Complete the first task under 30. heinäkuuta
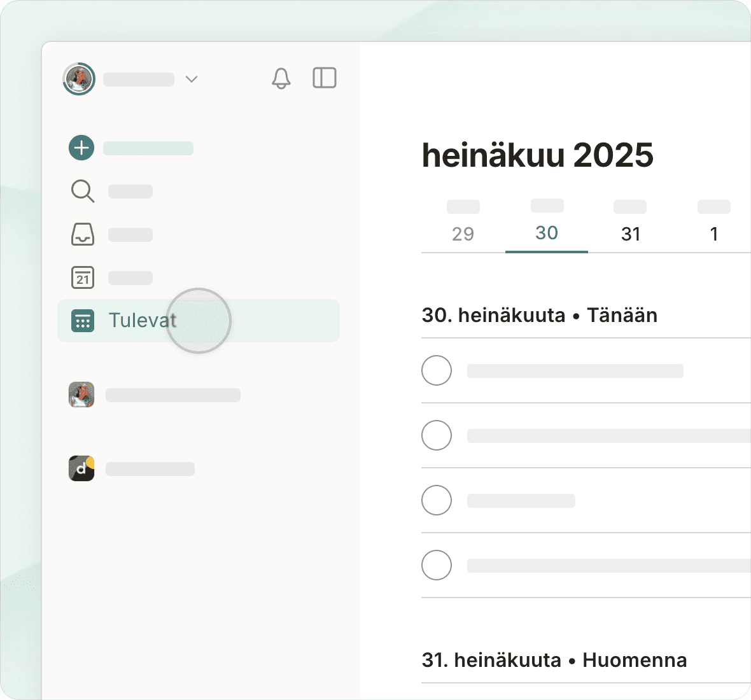Image resolution: width=751 pixels, height=700 pixels. tap(437, 370)
